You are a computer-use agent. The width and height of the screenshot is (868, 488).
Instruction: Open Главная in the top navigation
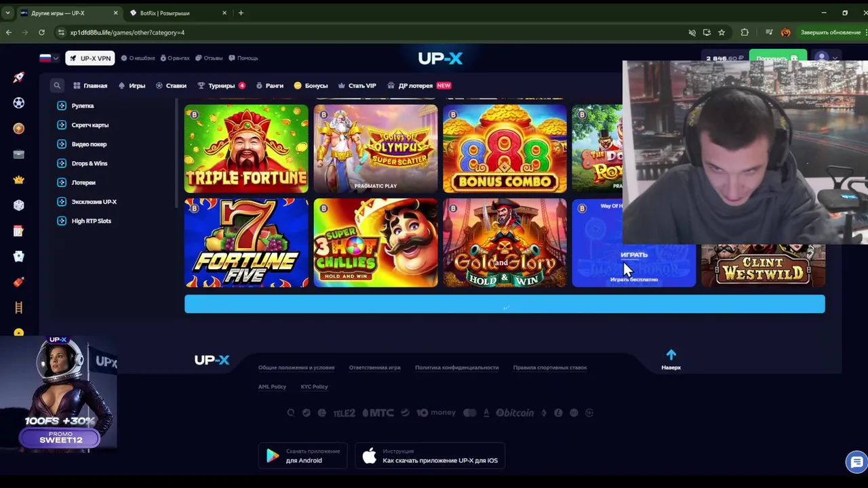click(x=90, y=85)
